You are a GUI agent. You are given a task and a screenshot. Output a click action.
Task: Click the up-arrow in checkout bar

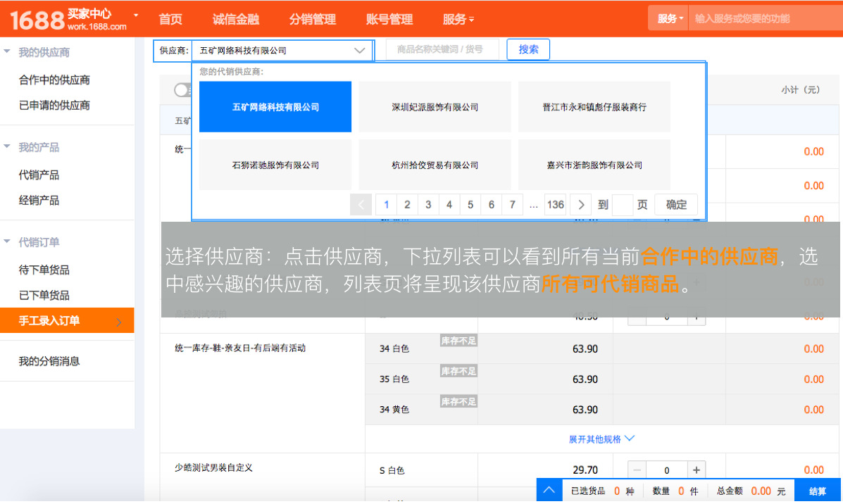click(549, 490)
